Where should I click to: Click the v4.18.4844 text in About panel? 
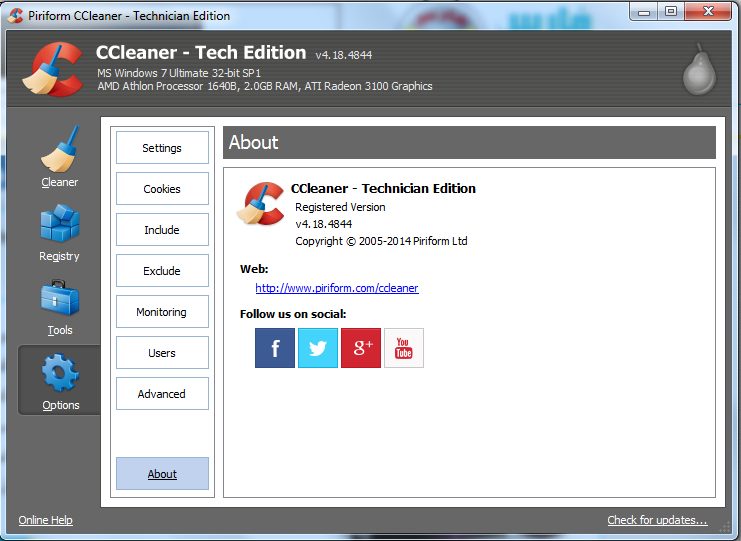(x=324, y=224)
